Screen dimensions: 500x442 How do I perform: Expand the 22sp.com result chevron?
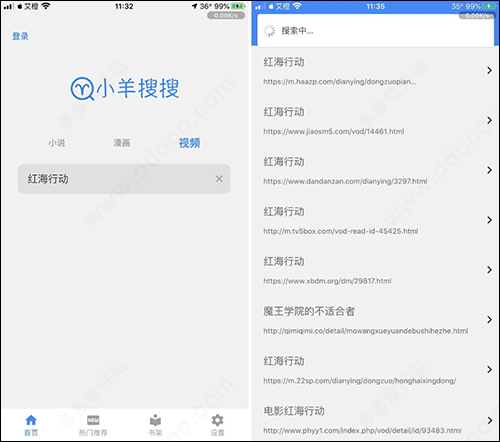(x=489, y=369)
